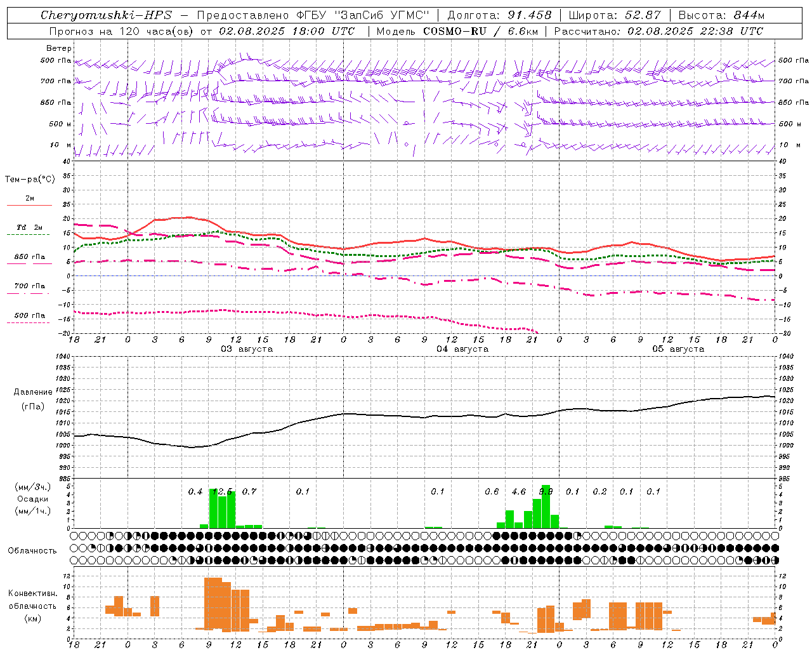Click the dashed line sample under Td 2м
The image size is (812, 650).
point(29,235)
